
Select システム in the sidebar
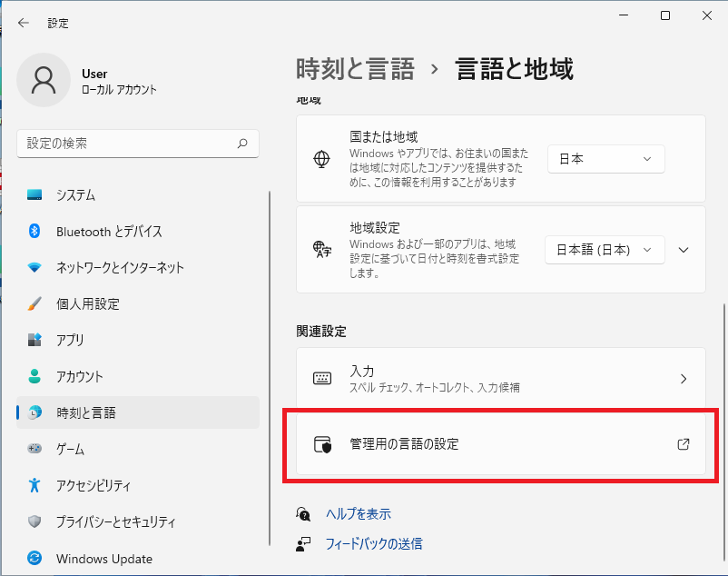click(x=138, y=194)
